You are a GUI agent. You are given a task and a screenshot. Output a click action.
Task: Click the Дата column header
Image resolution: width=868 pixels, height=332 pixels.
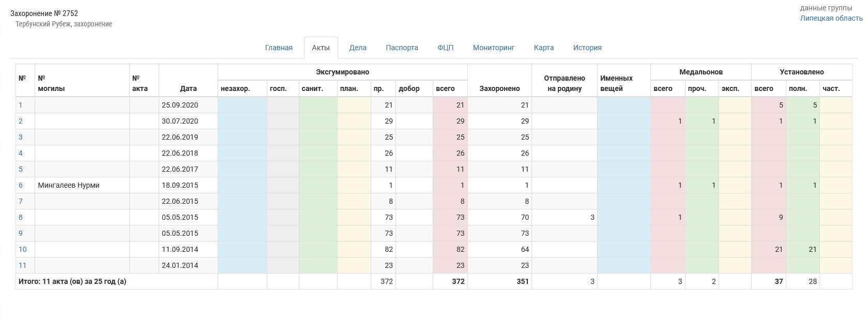pyautogui.click(x=188, y=88)
